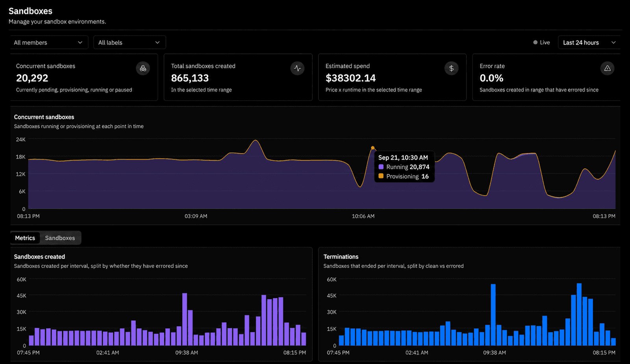Screen dimensions: 630x364
Task: Click the 20,292 concurrent sandboxes value
Action: tap(32, 78)
